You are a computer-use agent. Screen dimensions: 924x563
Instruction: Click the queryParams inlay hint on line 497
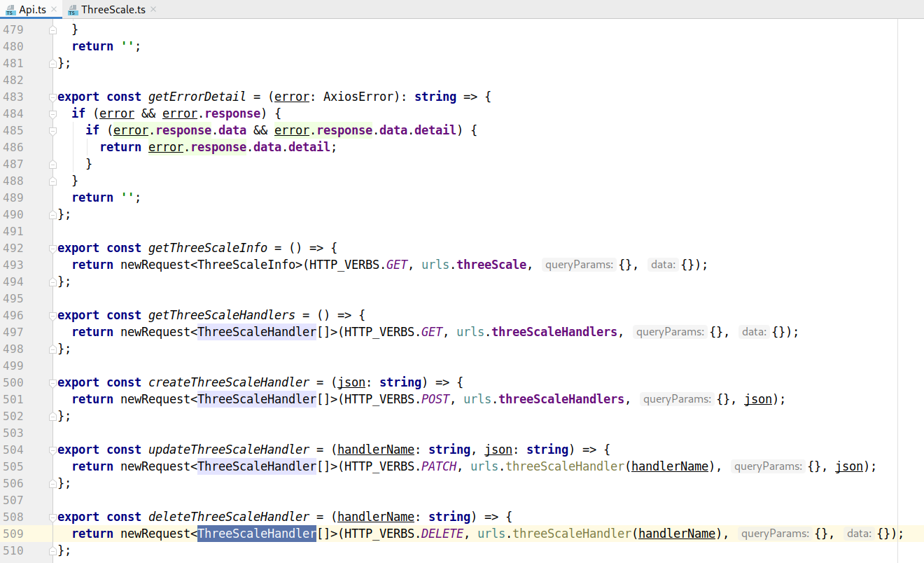(x=671, y=332)
